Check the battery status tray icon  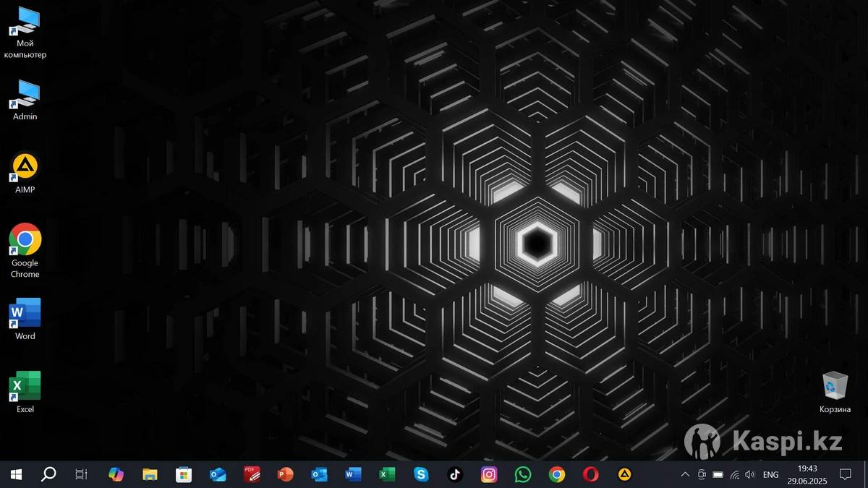pyautogui.click(x=718, y=475)
